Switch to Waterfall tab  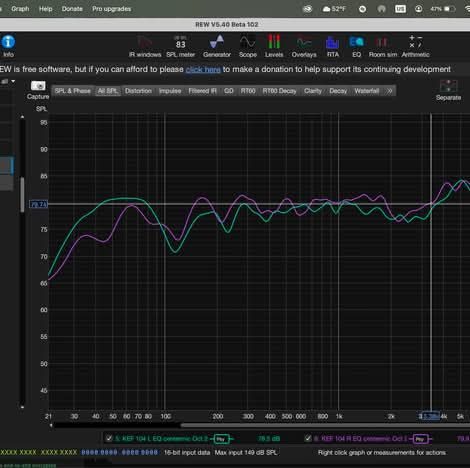coord(367,91)
